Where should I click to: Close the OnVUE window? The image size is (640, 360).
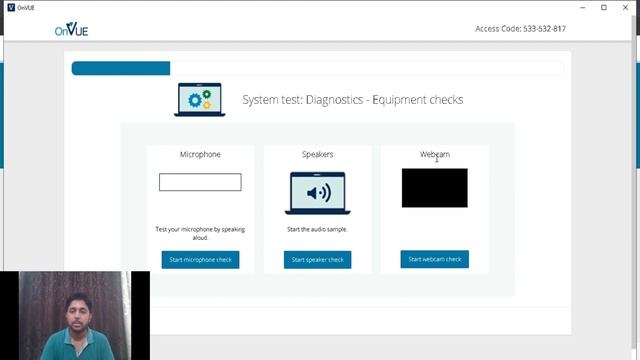(x=625, y=7)
